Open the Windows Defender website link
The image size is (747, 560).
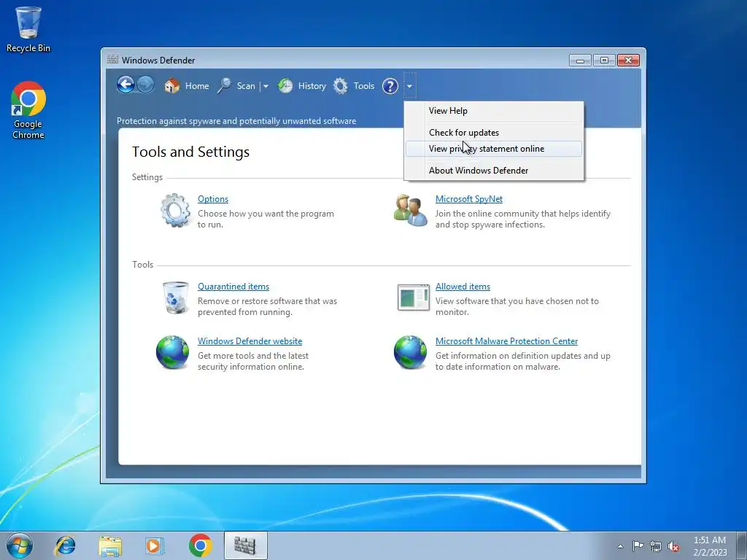point(249,341)
